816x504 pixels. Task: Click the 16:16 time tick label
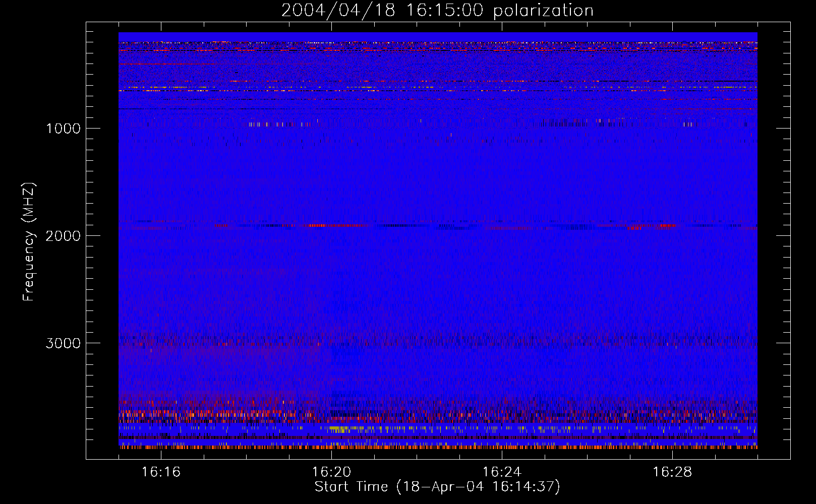[x=161, y=472]
